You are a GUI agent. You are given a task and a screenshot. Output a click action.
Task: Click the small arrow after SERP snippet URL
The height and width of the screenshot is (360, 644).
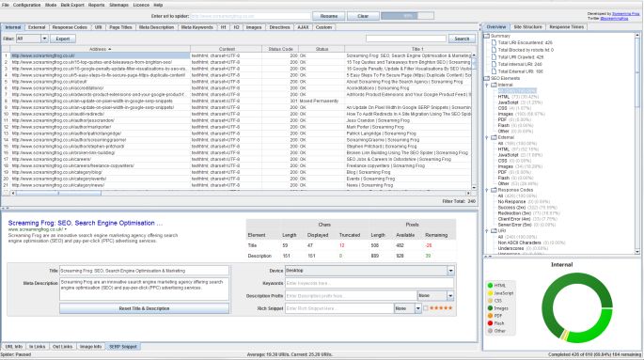[x=65, y=229]
